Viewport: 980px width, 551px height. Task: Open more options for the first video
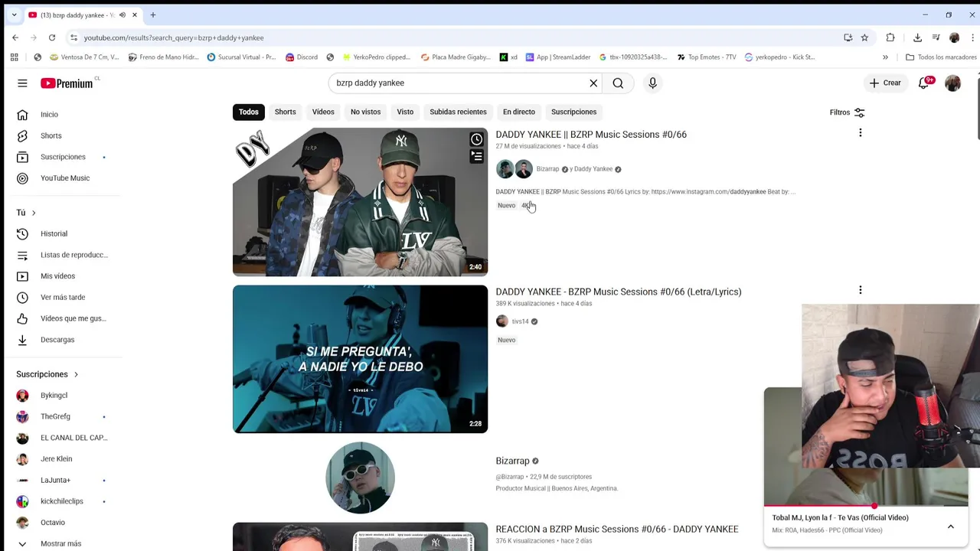tap(860, 133)
